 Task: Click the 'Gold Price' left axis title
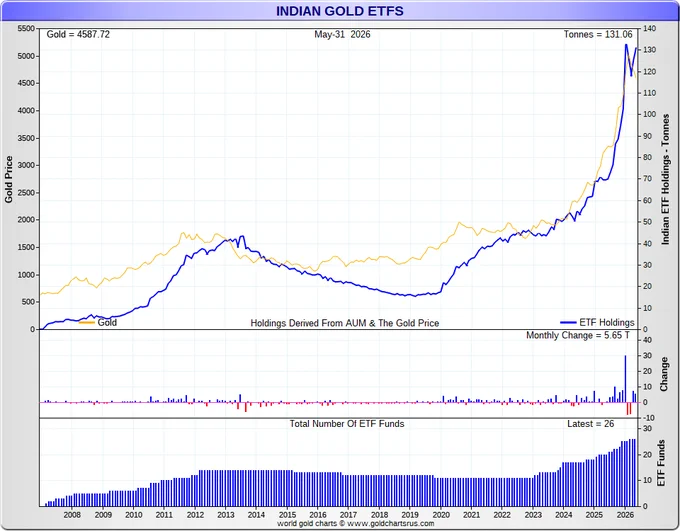click(x=9, y=179)
